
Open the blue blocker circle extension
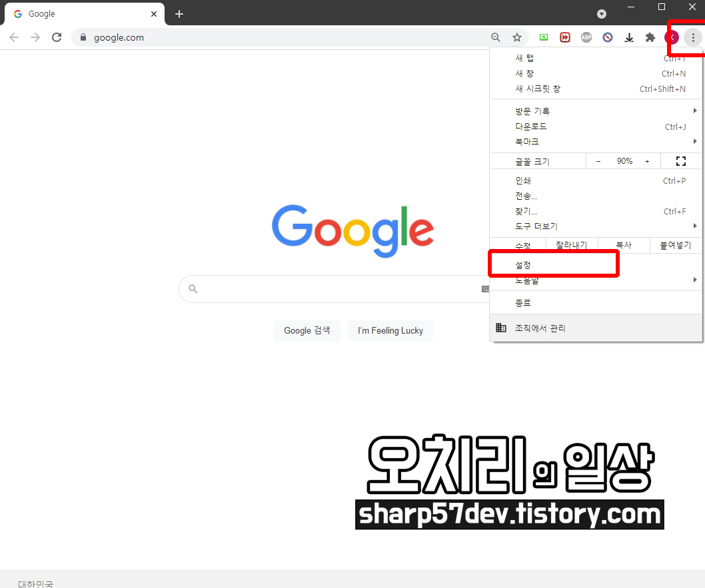pos(608,37)
